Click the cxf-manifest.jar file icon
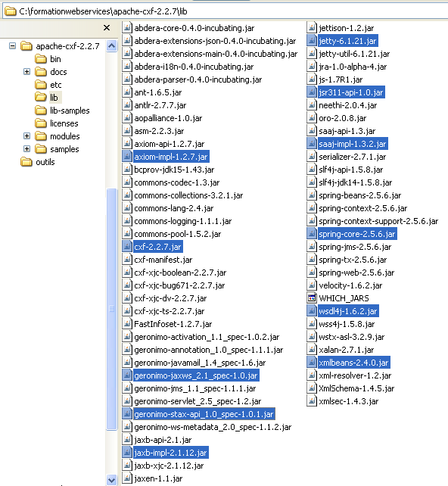 coord(126,260)
